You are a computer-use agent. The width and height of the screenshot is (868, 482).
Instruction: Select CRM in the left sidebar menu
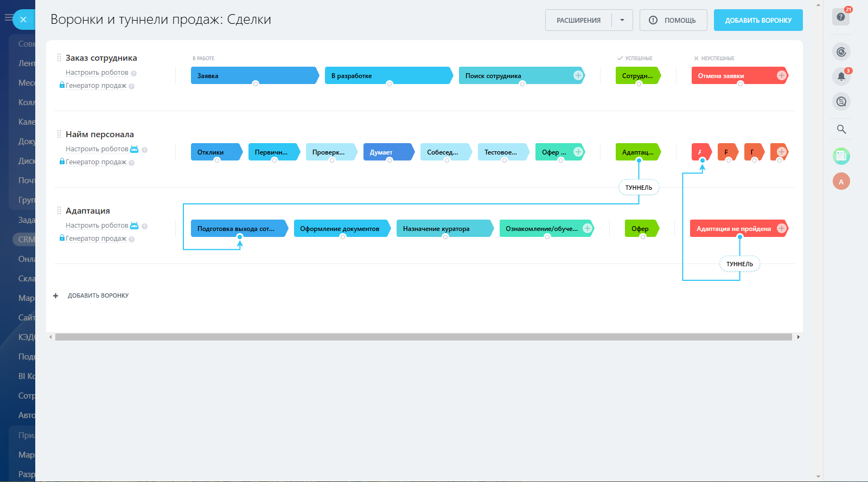coord(26,239)
